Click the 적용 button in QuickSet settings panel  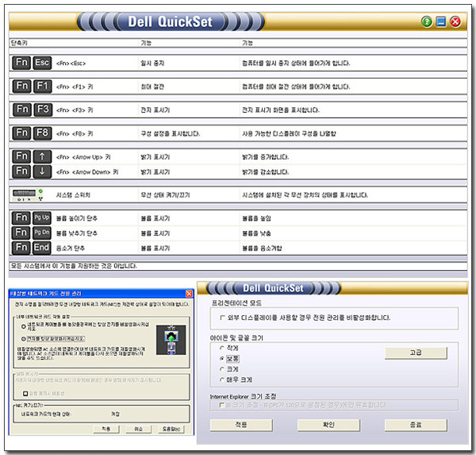241,425
